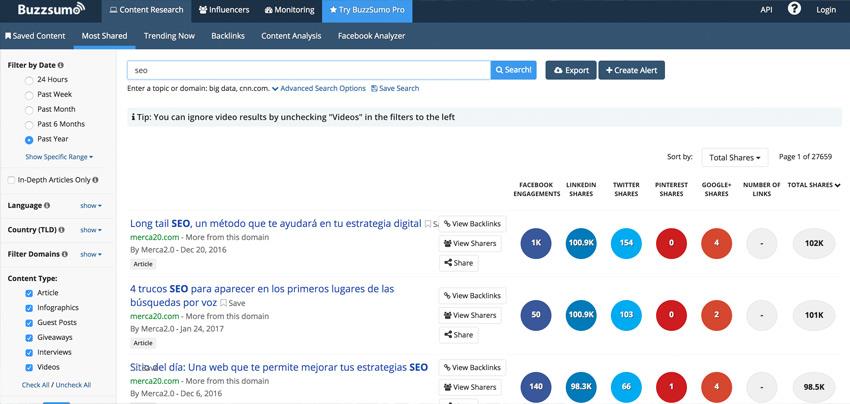Image resolution: width=850 pixels, height=404 pixels.
Task: Open the Influencers menu
Action: pyautogui.click(x=224, y=10)
